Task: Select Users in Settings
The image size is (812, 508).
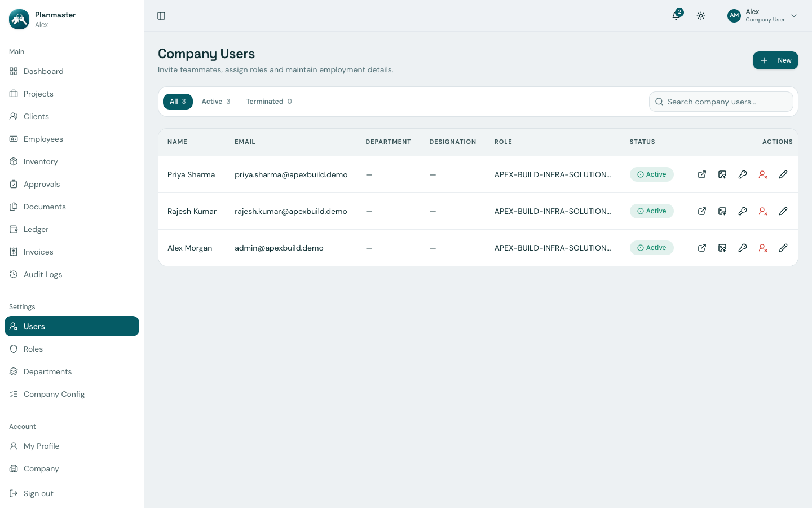Action: (72, 326)
